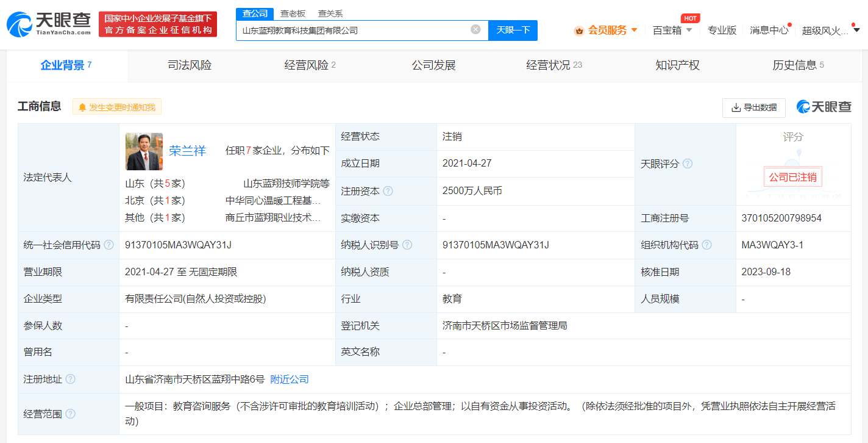Open the 百宝箱 dropdown
Viewport: 868px width, 443px height.
coord(672,30)
